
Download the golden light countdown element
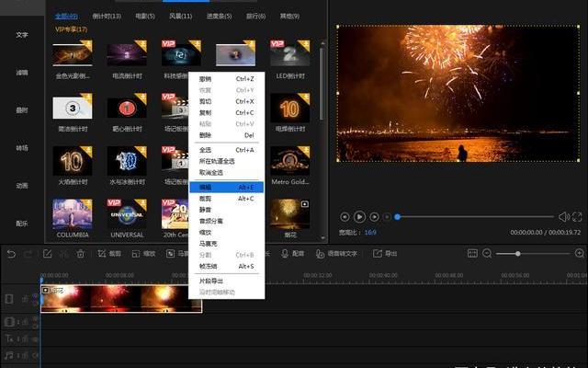(88, 44)
